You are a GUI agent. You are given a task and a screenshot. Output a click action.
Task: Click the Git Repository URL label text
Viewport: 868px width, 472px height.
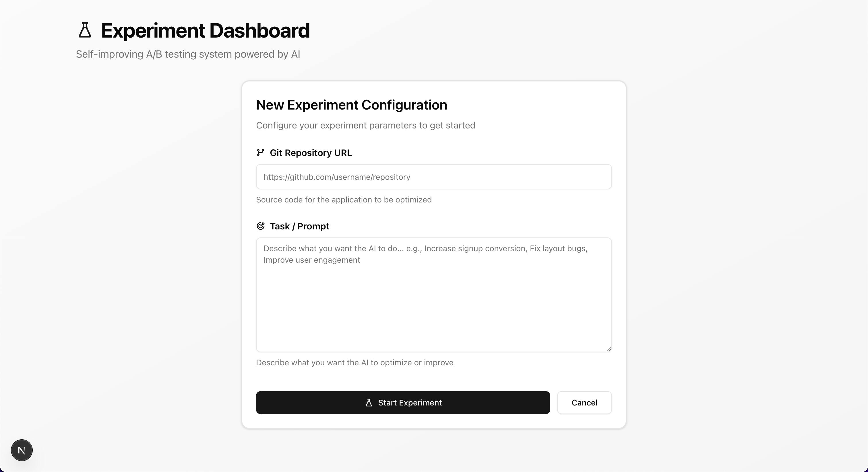pos(311,153)
